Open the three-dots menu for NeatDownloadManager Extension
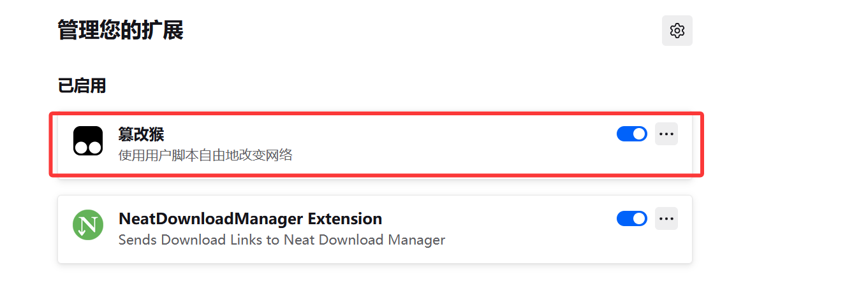The image size is (868, 293). click(x=666, y=218)
